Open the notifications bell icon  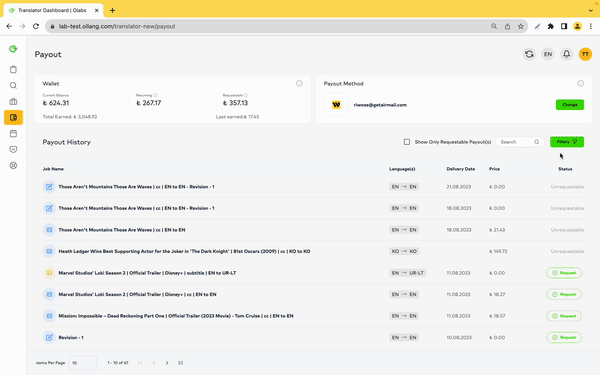pos(567,54)
